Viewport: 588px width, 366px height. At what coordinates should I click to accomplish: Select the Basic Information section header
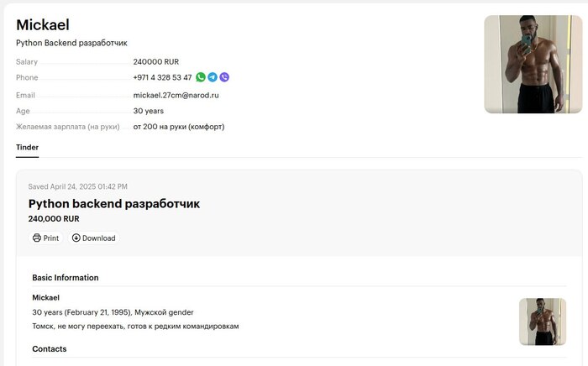(x=66, y=278)
